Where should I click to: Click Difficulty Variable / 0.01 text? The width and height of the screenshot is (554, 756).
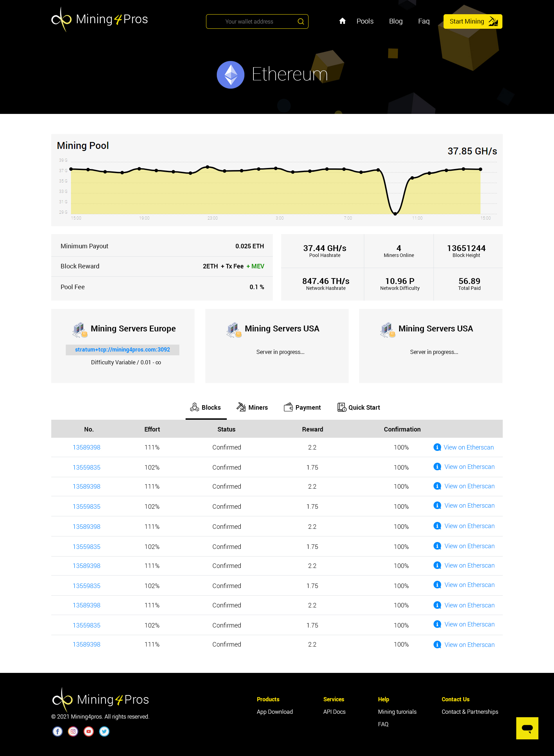(126, 363)
